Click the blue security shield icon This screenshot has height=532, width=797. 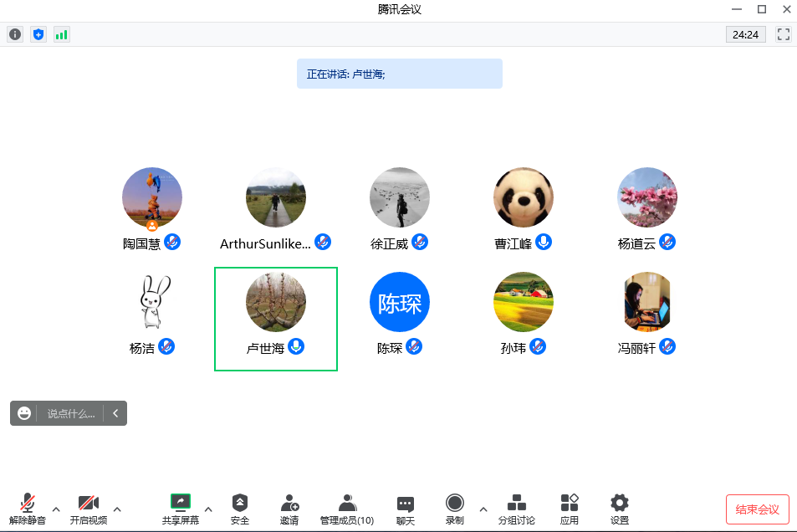point(38,34)
